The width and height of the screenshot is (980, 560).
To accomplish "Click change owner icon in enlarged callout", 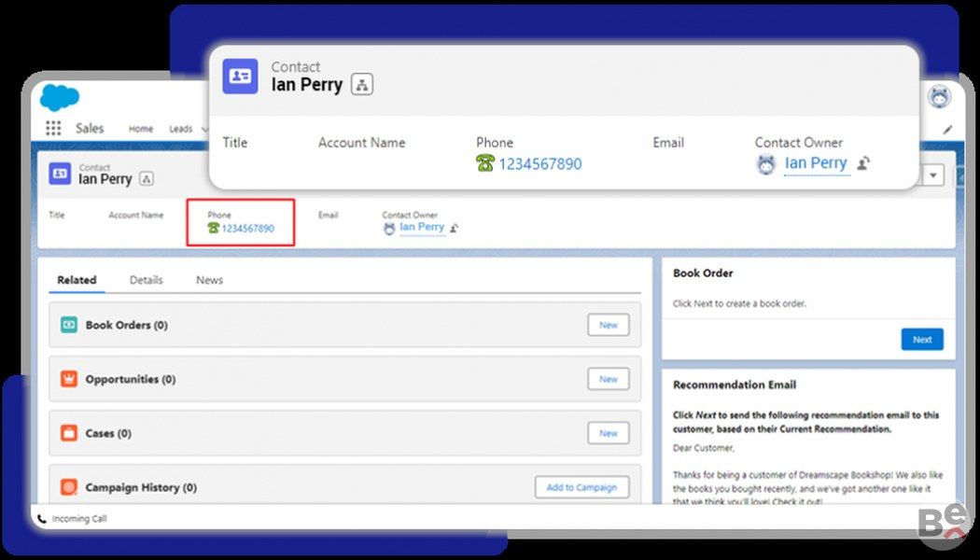I will point(864,164).
